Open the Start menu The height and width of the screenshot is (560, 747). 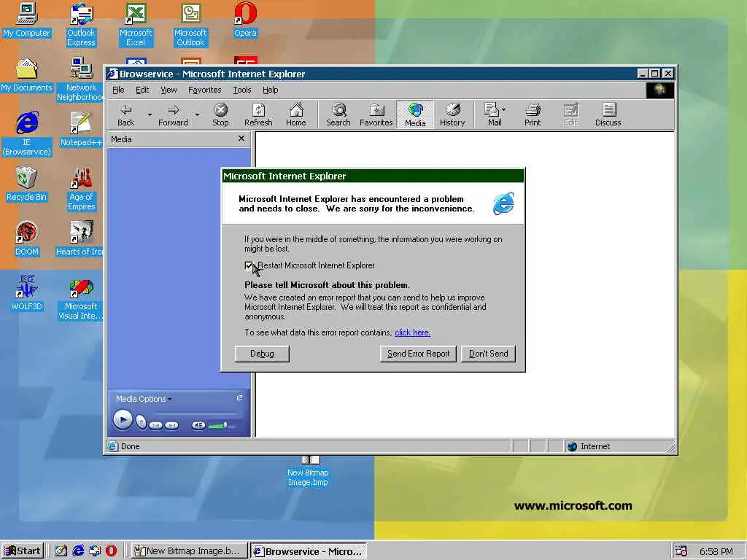23,551
